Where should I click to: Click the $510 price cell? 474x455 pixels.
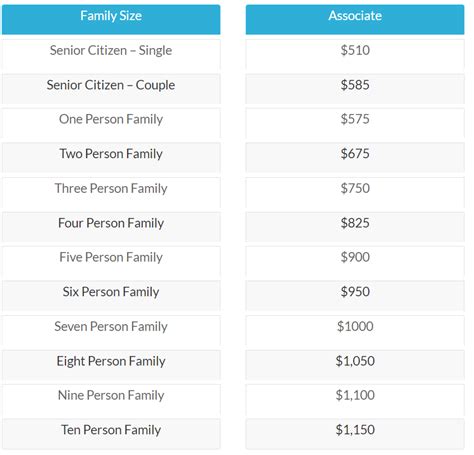point(355,54)
